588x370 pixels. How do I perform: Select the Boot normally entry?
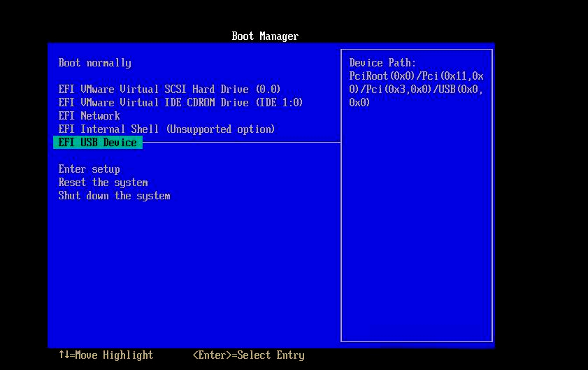click(x=94, y=63)
